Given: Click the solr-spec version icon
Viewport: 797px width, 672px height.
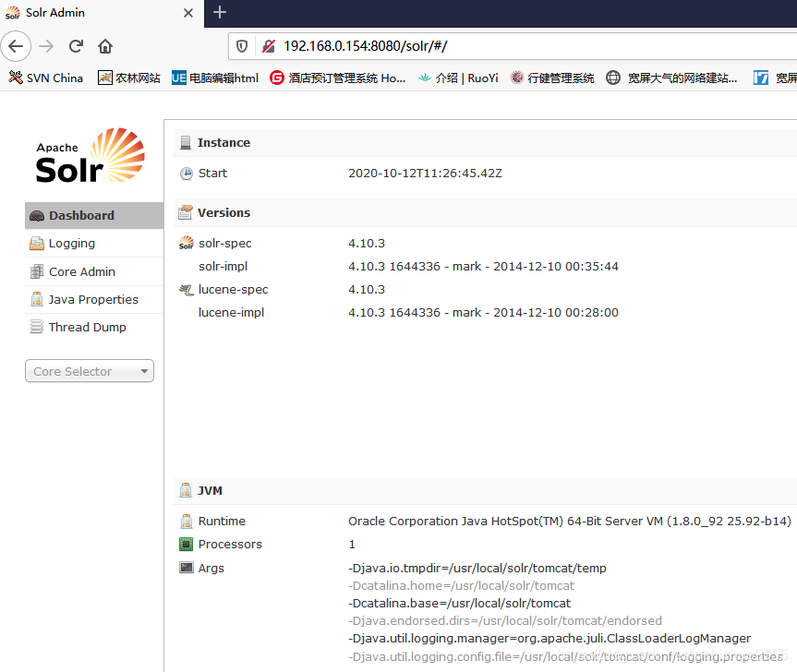Looking at the screenshot, I should [187, 243].
